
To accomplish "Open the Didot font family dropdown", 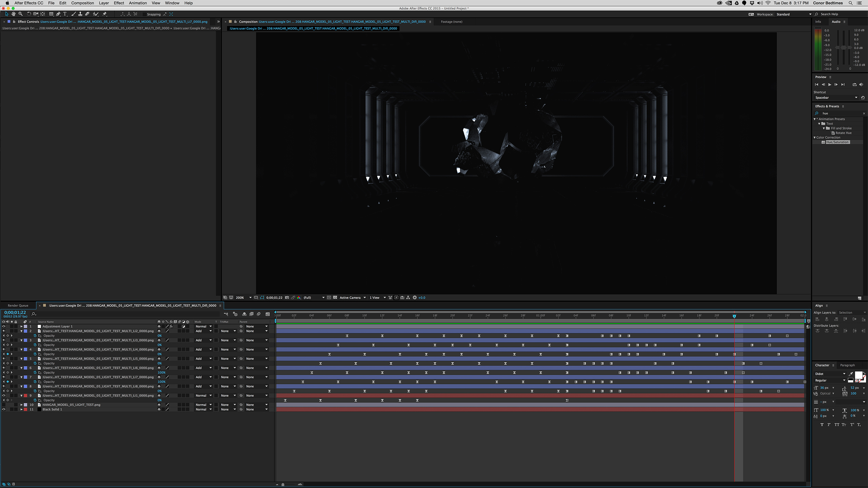I will [830, 374].
